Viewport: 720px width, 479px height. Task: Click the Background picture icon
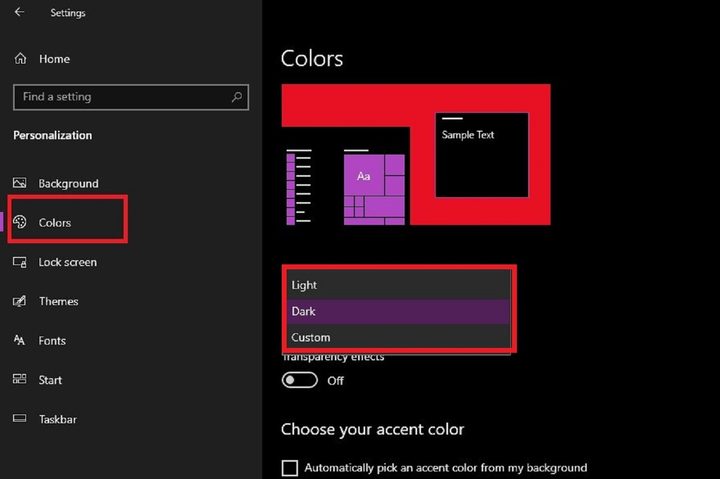pyautogui.click(x=19, y=183)
